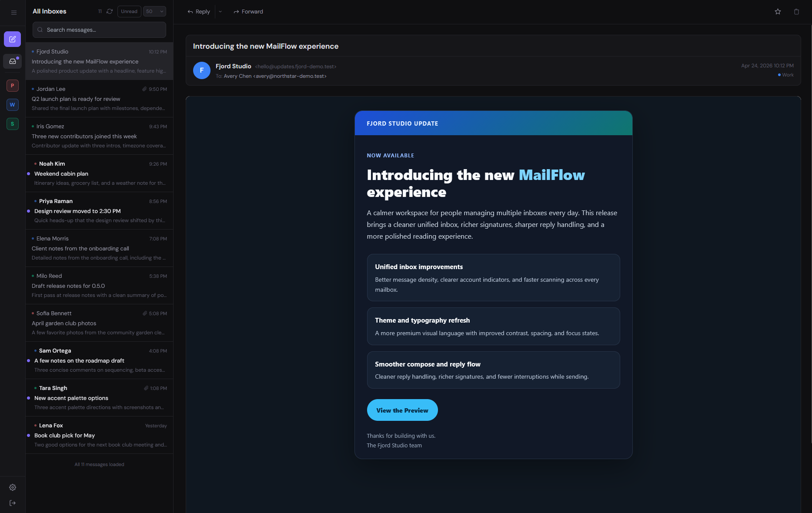This screenshot has width=812, height=513.
Task: Click the sign-out icon at bottom left
Action: coord(12,503)
